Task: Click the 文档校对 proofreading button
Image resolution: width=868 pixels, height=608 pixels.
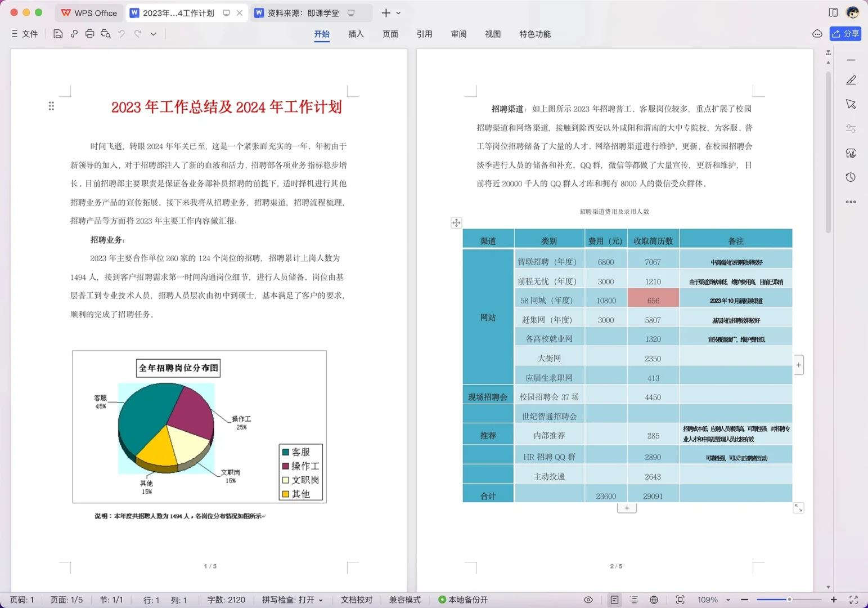Action: (x=357, y=600)
